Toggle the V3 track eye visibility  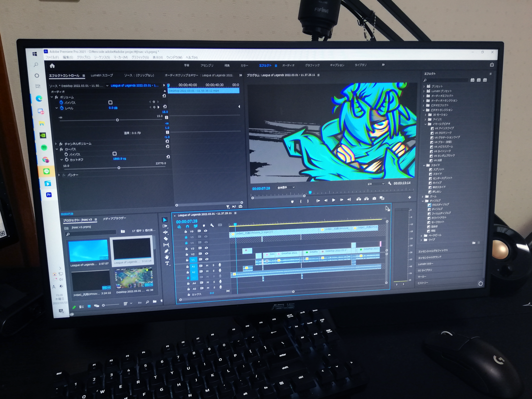click(x=206, y=248)
